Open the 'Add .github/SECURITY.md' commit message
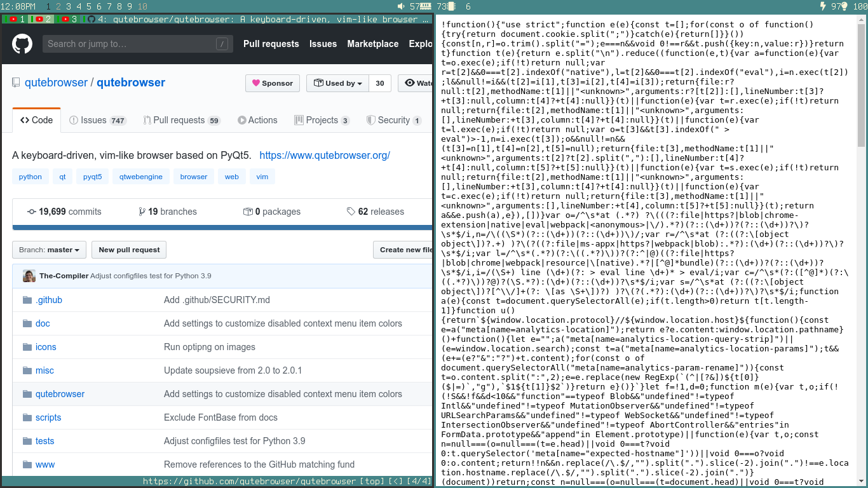The width and height of the screenshot is (868, 488). pyautogui.click(x=217, y=300)
